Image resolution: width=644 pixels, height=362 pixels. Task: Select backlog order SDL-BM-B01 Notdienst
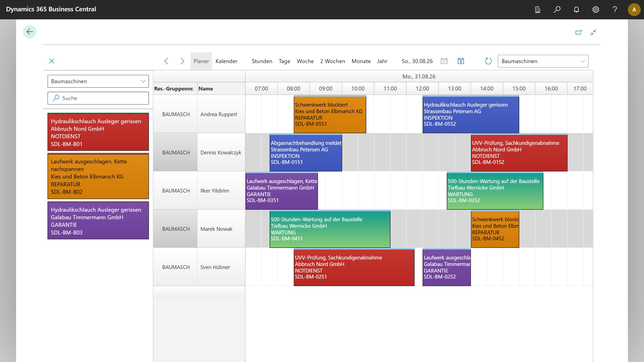(x=98, y=132)
